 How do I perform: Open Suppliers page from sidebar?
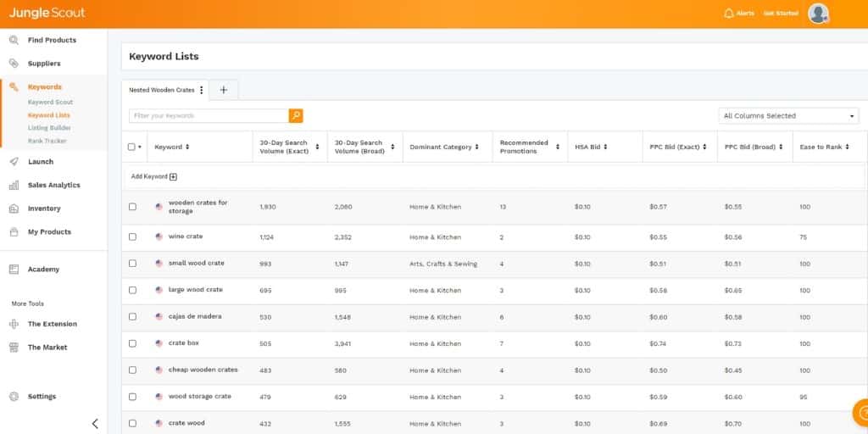click(x=44, y=63)
